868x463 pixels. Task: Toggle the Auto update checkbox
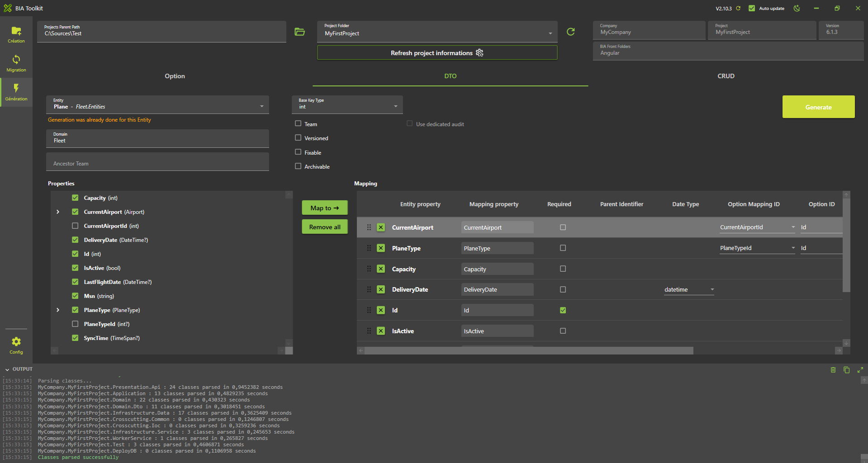tap(752, 8)
